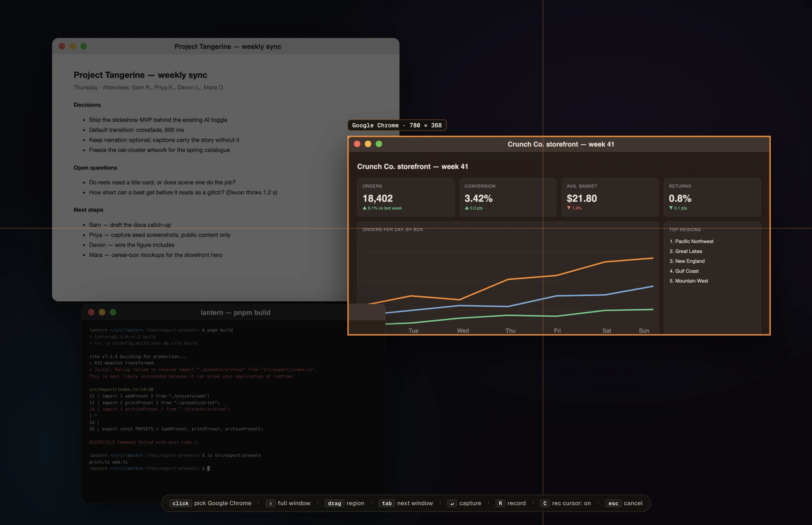Open the Orders 18,402 stat card
This screenshot has width=812, height=525.
pyautogui.click(x=406, y=197)
